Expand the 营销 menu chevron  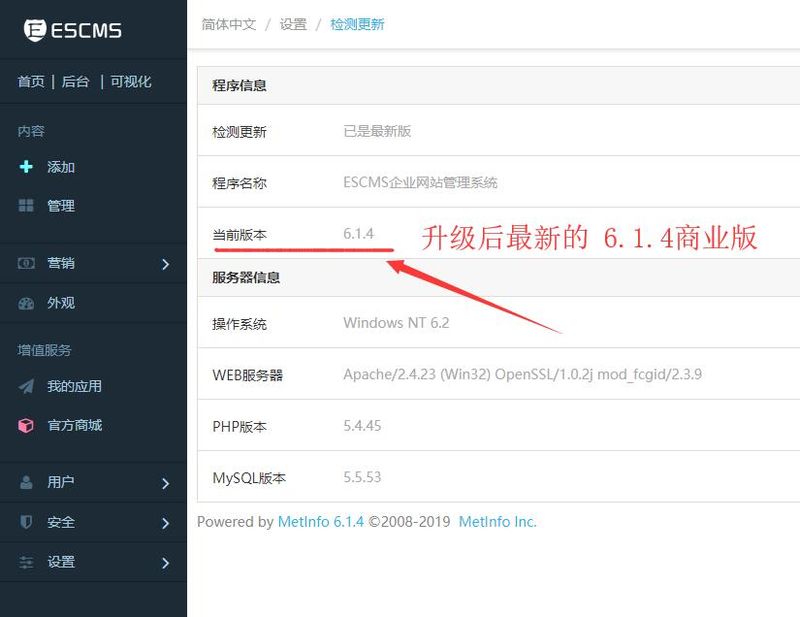165,264
